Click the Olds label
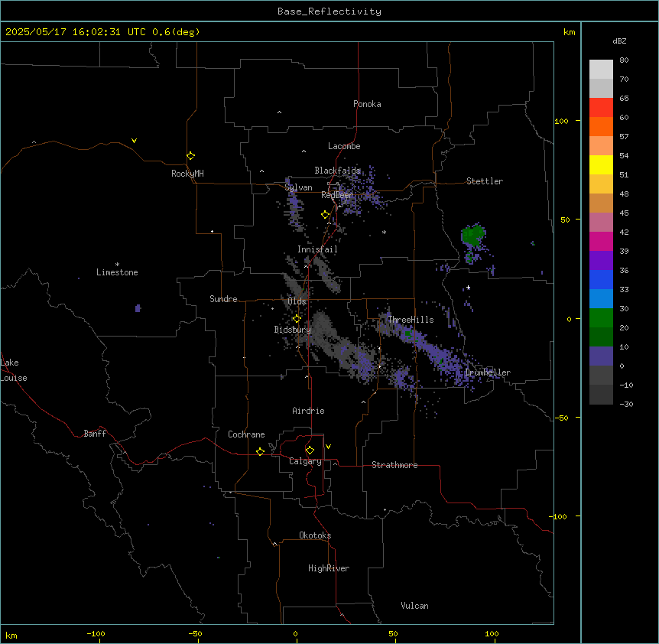The width and height of the screenshot is (659, 644). tap(297, 301)
